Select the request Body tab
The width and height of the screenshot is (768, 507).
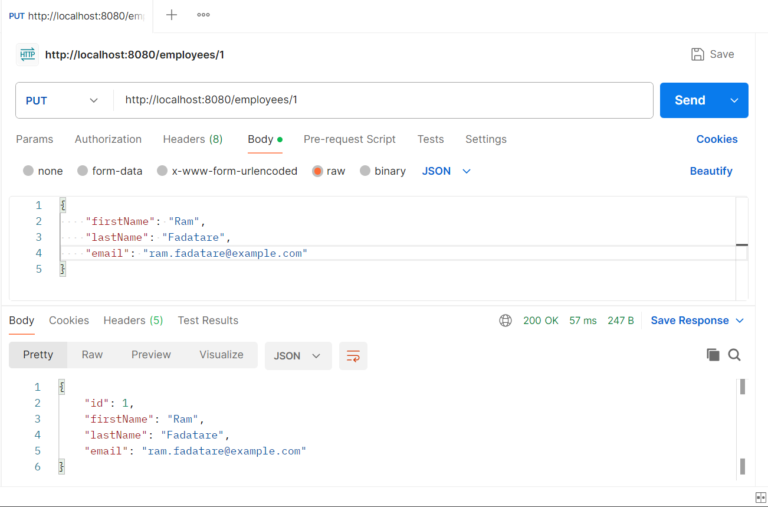[265, 139]
